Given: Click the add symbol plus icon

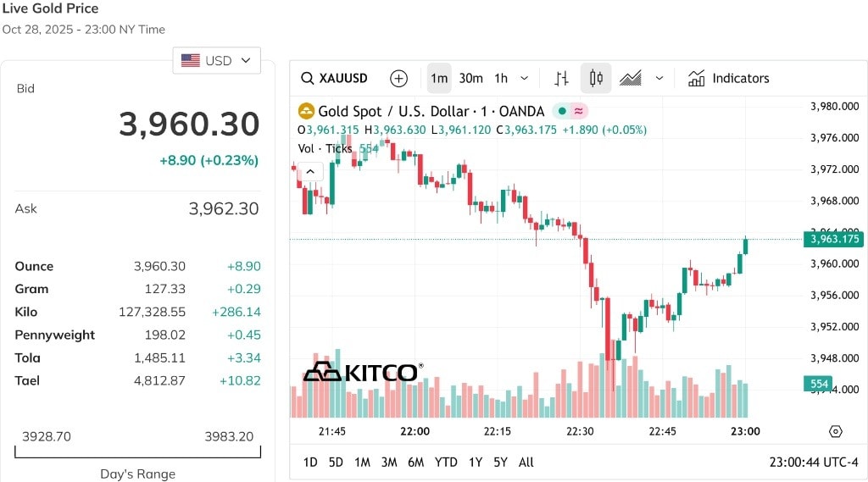Looking at the screenshot, I should click(x=398, y=79).
